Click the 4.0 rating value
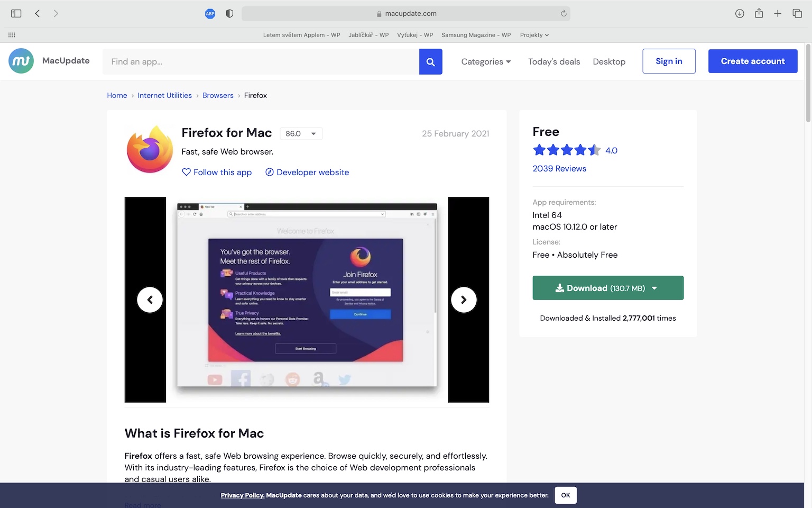The width and height of the screenshot is (812, 508). point(611,150)
